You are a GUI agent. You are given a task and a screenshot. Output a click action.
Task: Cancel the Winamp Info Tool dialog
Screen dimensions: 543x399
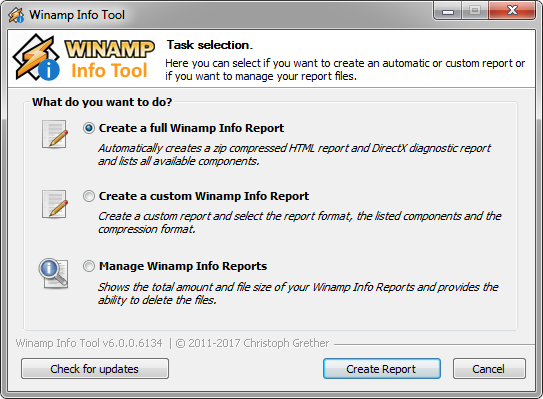489,369
